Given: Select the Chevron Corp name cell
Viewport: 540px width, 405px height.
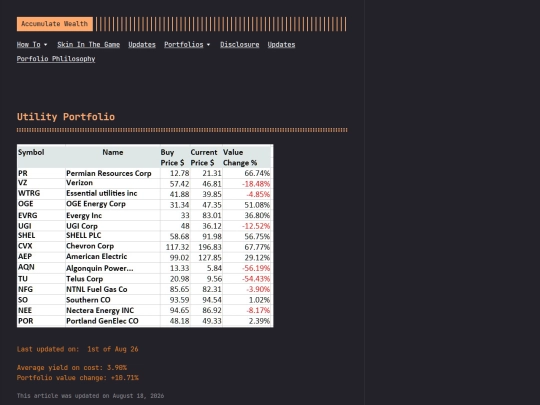Looking at the screenshot, I should (x=90, y=246).
